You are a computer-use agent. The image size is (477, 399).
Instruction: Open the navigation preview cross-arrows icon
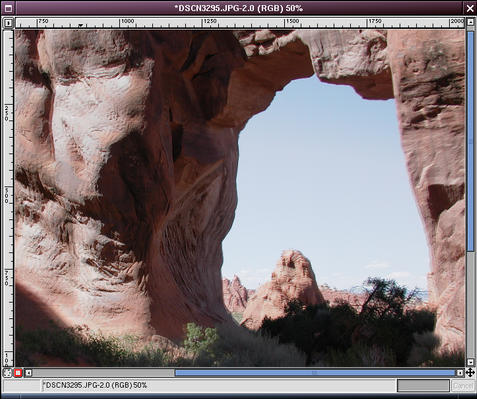470,373
